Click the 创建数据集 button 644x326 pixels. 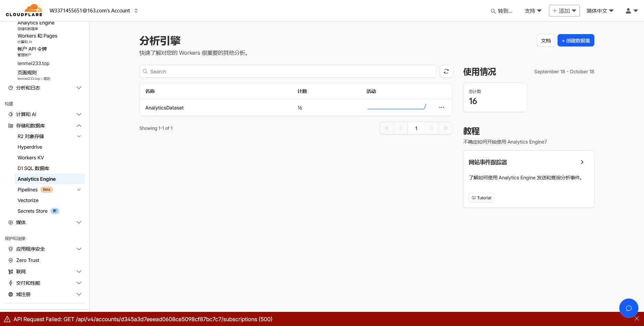tap(575, 40)
